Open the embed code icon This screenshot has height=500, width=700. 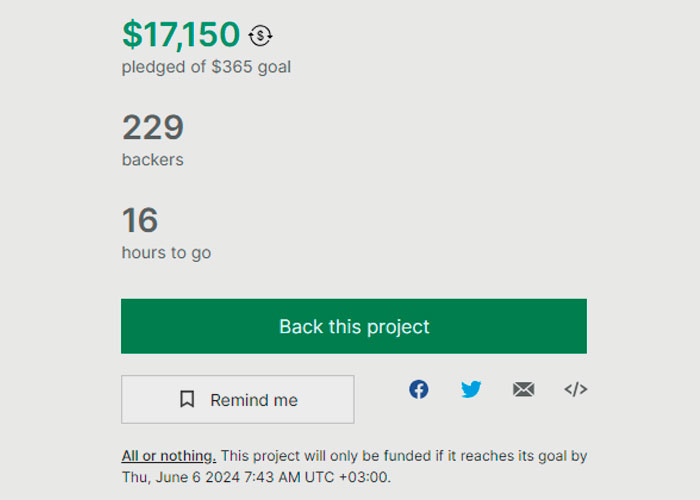(x=575, y=389)
